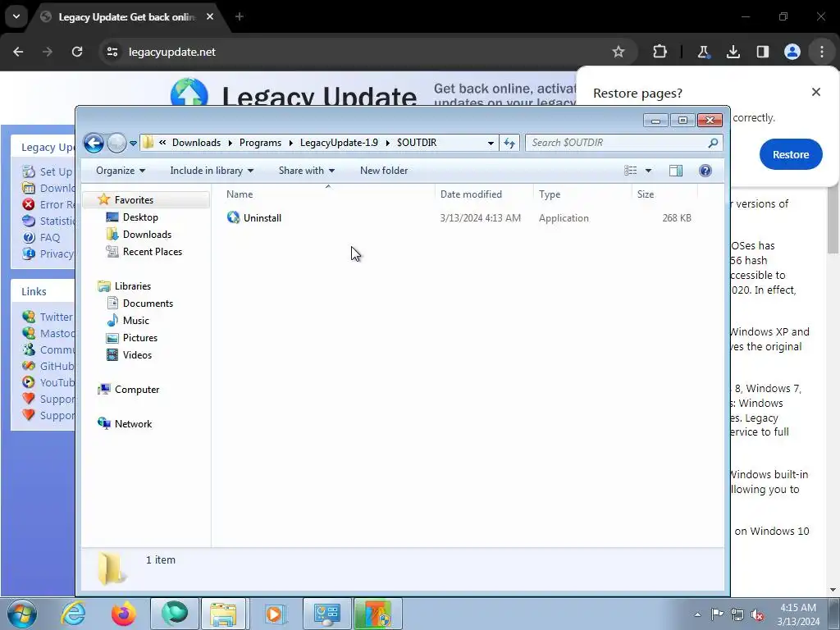
Task: Toggle the preview pane
Action: 676,171
